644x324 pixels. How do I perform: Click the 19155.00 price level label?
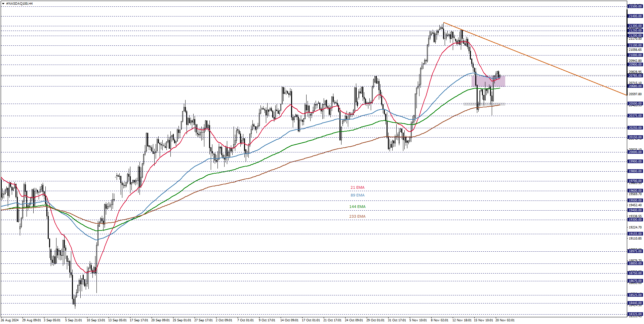pos(635,234)
